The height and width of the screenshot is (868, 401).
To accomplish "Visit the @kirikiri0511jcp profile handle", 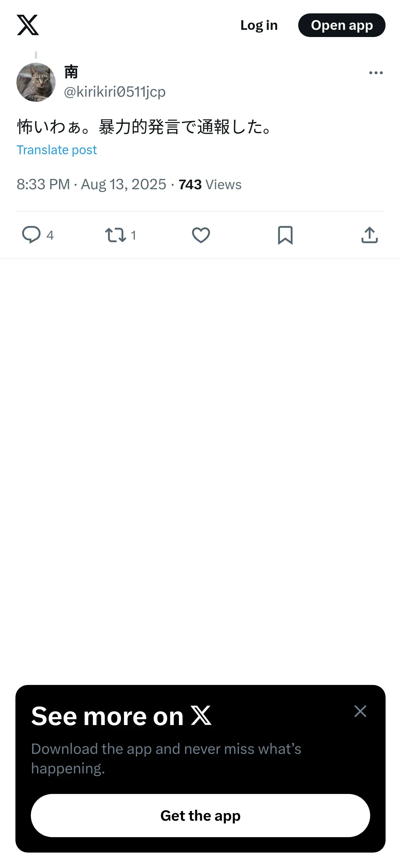I will click(x=115, y=92).
